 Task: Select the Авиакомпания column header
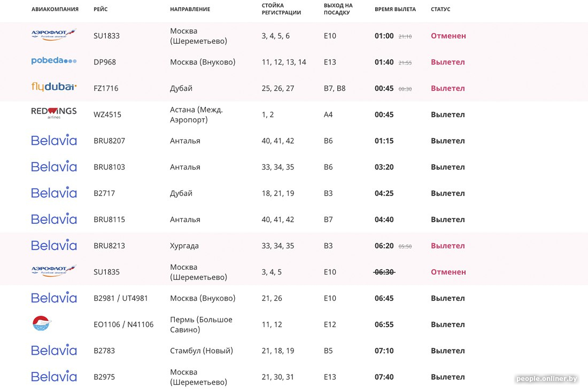(x=55, y=10)
